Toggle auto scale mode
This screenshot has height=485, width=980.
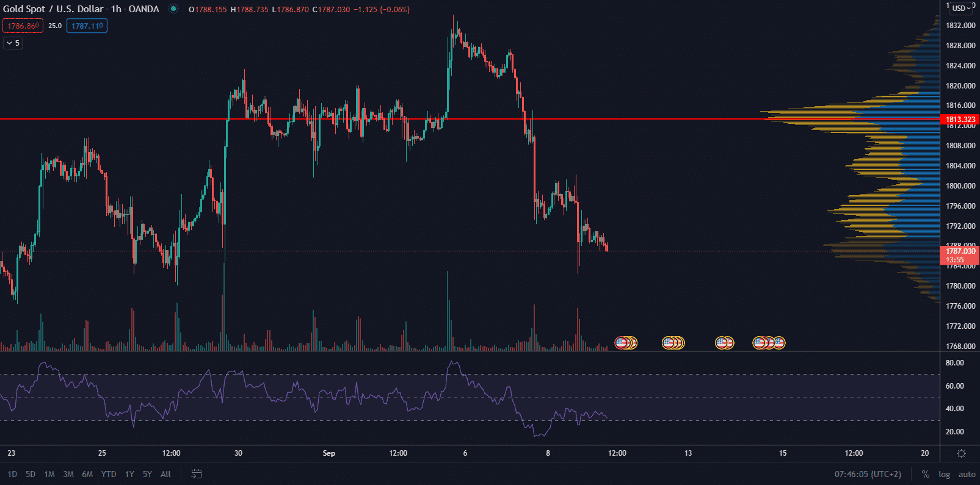tap(967, 474)
